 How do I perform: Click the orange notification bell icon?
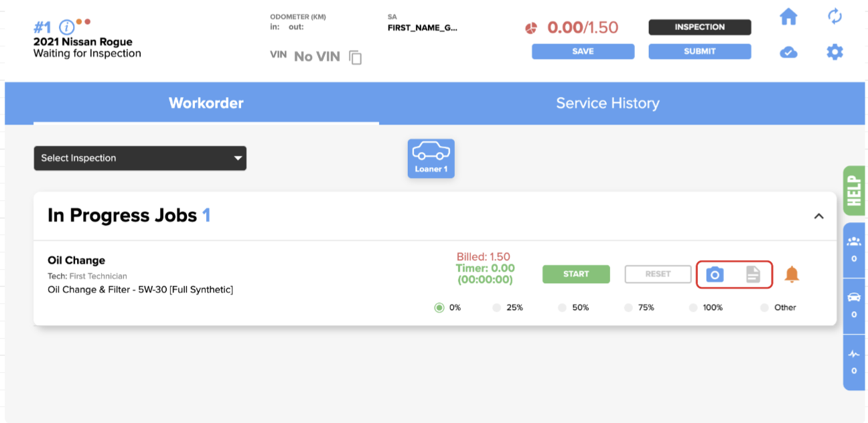[792, 274]
